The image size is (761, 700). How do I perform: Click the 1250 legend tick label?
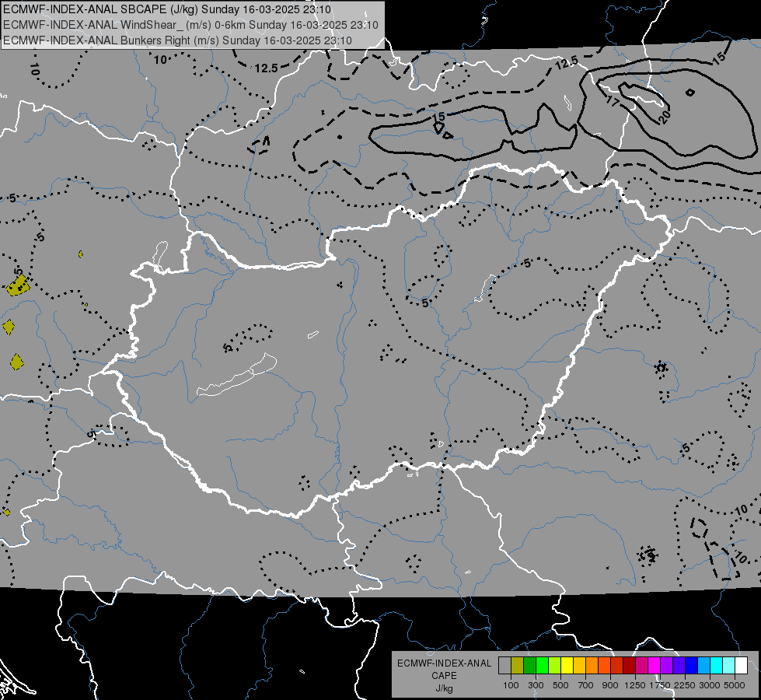[635, 685]
